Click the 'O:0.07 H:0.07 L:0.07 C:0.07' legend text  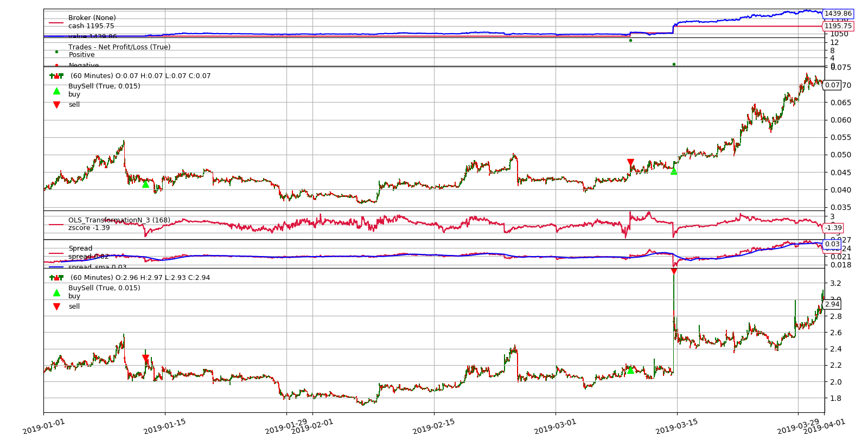[141, 76]
